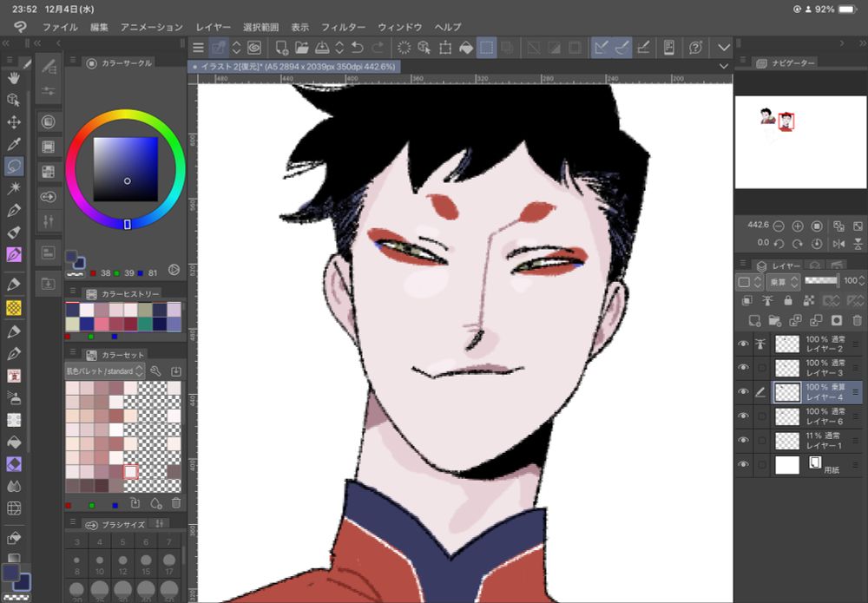
Task: Click the Clear (dotted circle) icon
Action: point(404,48)
